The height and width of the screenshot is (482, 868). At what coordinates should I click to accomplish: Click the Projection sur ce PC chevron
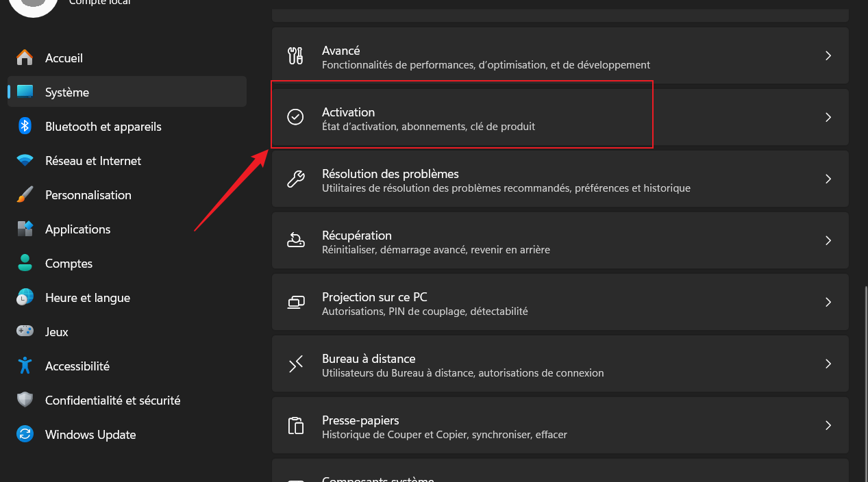click(x=828, y=302)
